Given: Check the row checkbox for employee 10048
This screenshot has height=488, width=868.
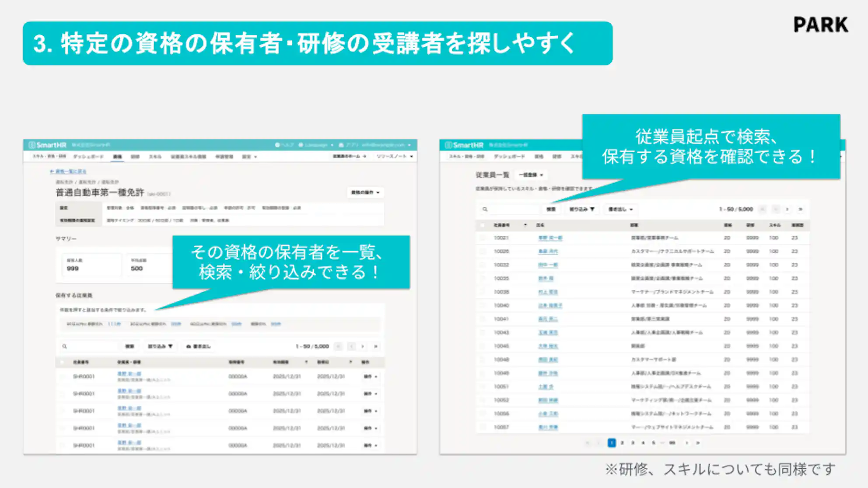Looking at the screenshot, I should tap(483, 360).
